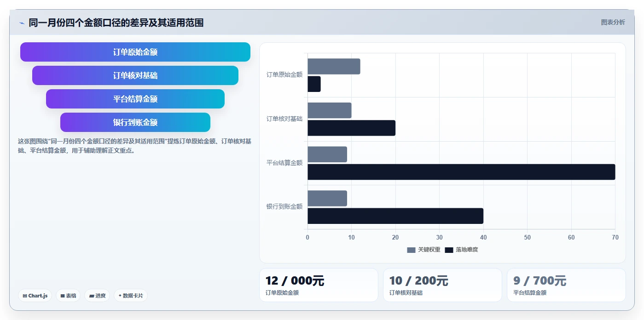The width and height of the screenshot is (644, 320).
Task: Click 关键权重 bar for 银行到账金额
Action: 327,198
